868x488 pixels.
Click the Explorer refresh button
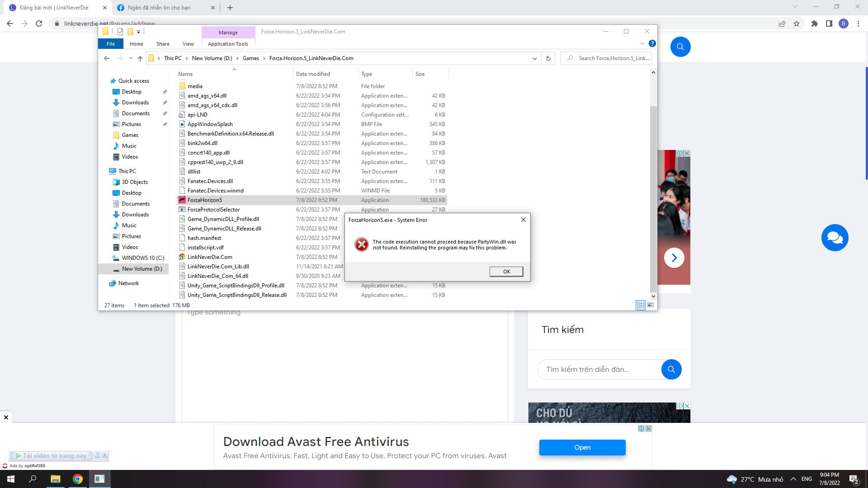point(548,58)
